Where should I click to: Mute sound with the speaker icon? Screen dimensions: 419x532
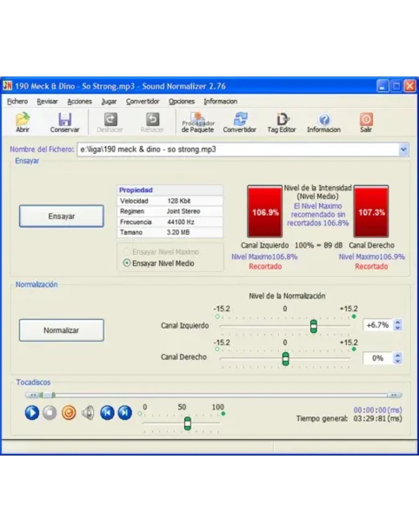[87, 413]
